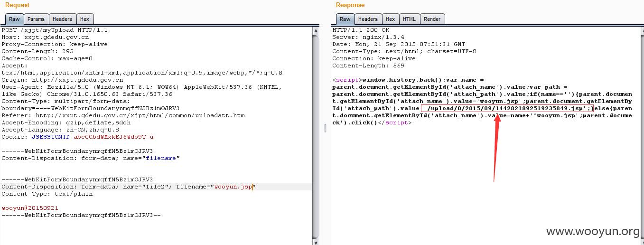
Task: Click the JSESSIONID cookie value
Action: click(113, 137)
